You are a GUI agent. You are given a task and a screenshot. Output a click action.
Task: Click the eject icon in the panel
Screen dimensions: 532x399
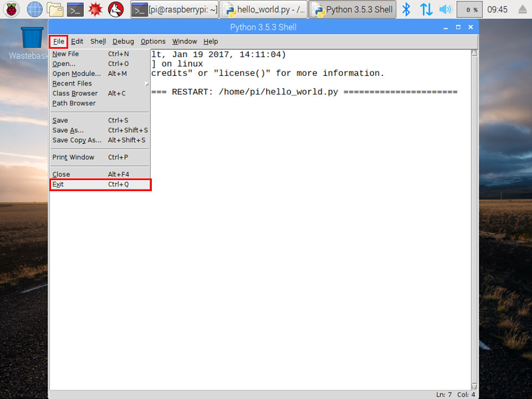[523, 9]
